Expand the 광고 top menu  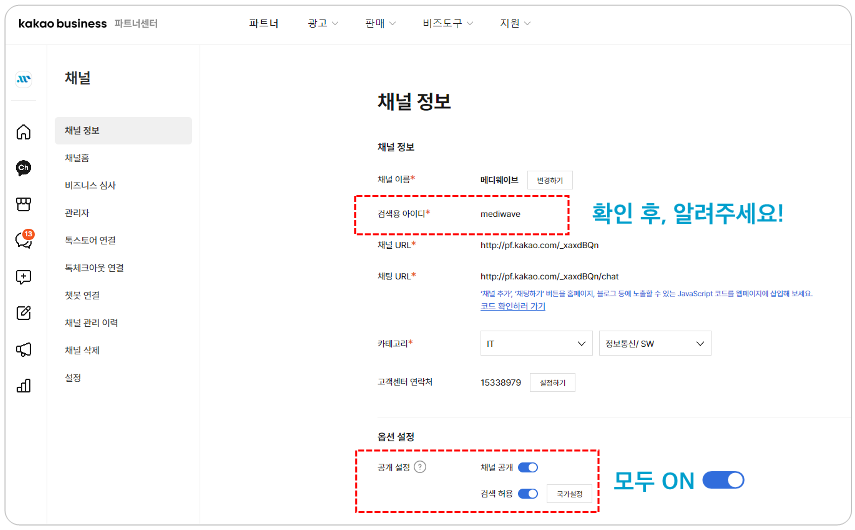pos(323,23)
